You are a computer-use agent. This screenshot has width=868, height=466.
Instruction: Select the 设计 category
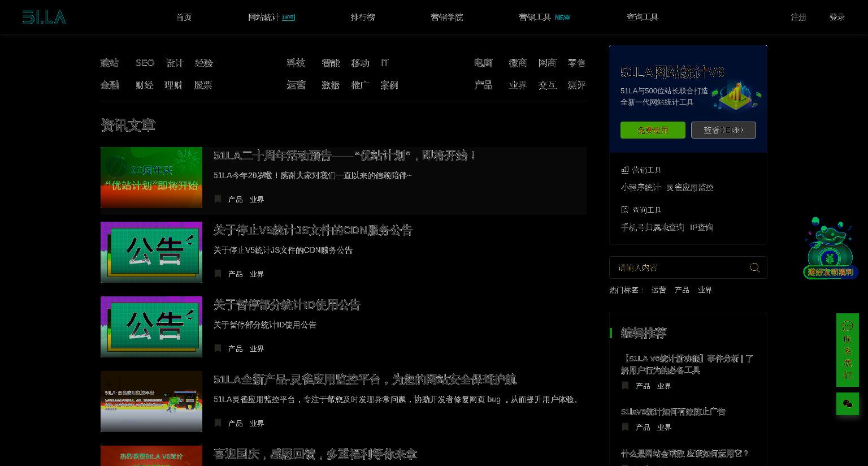point(175,63)
